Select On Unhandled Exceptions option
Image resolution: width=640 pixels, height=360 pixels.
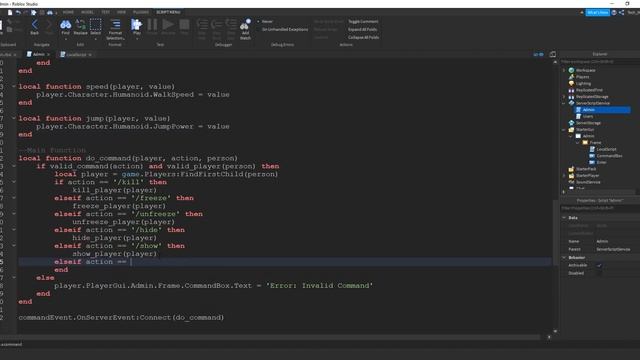(284, 29)
